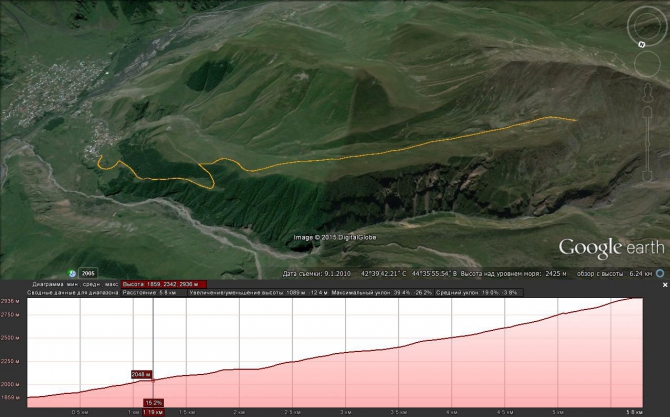Click the 1.19 km distance marker

point(153,411)
